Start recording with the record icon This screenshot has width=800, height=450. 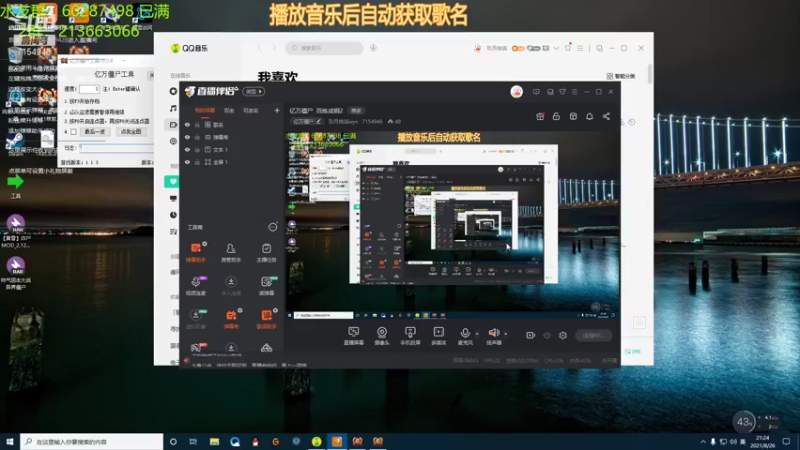pos(531,335)
